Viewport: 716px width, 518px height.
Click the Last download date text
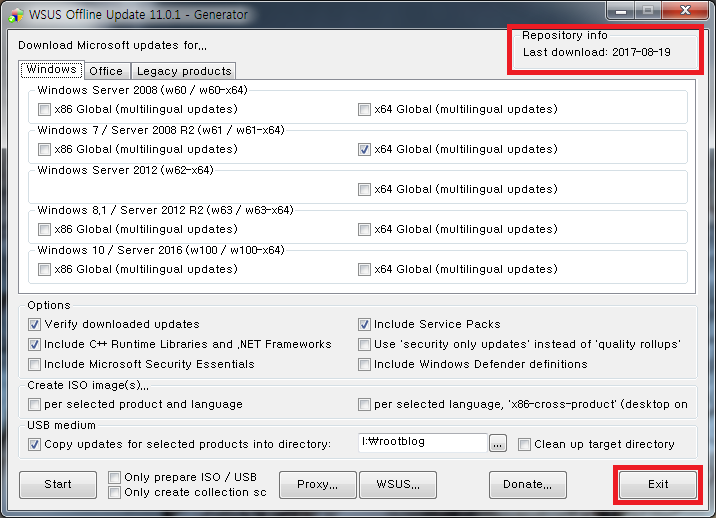point(596,52)
